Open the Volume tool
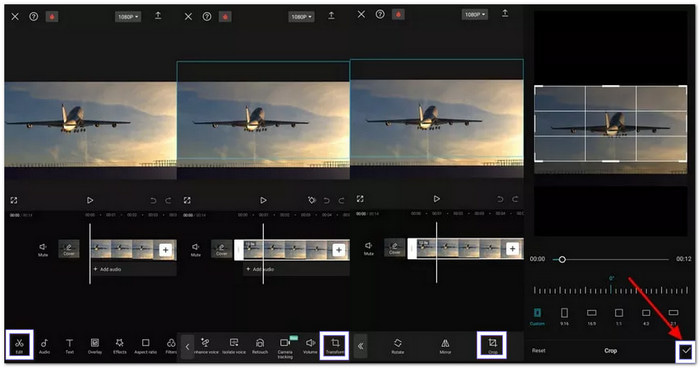Image resolution: width=700 pixels, height=368 pixels. point(310,346)
